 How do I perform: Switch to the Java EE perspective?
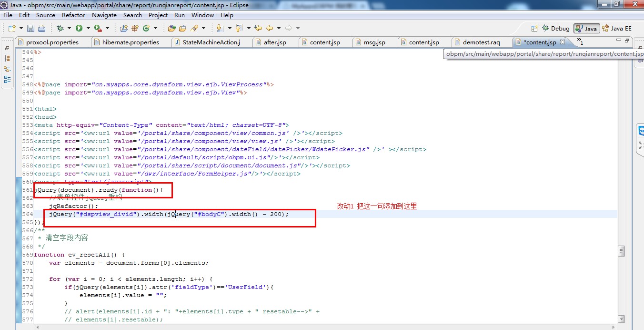point(617,28)
